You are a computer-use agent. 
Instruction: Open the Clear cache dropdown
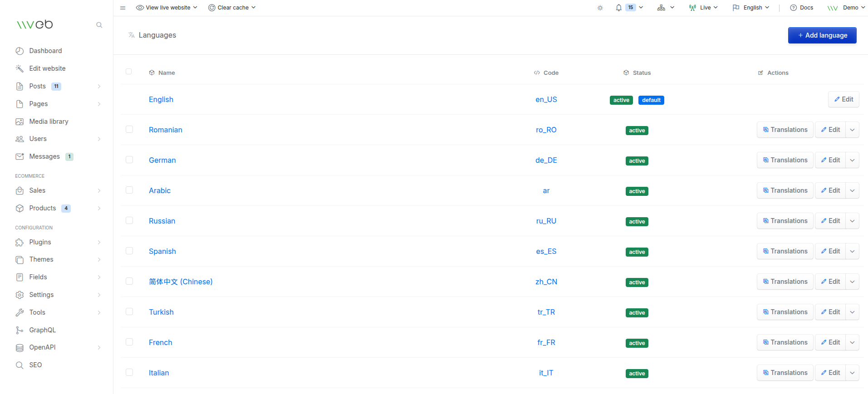pos(232,8)
